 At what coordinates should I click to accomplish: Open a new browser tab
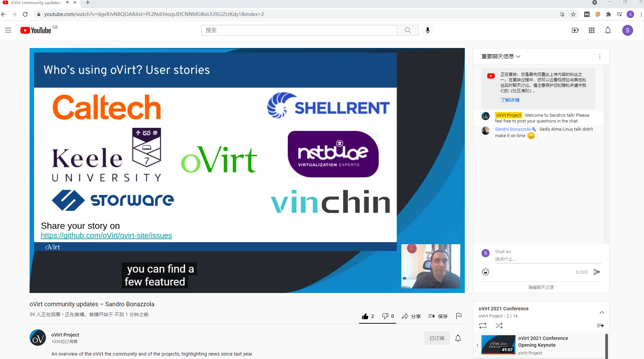88,2
